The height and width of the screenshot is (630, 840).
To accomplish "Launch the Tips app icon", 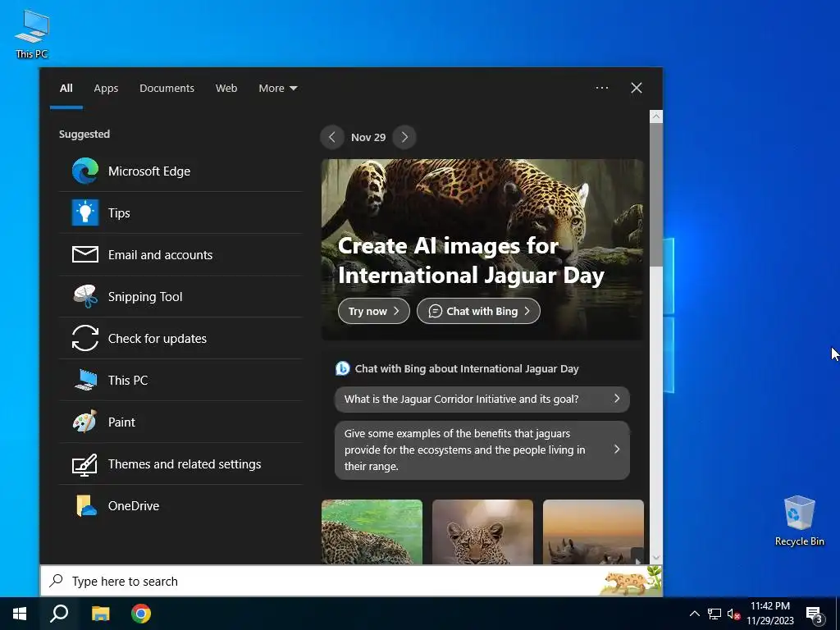I will pos(85,212).
